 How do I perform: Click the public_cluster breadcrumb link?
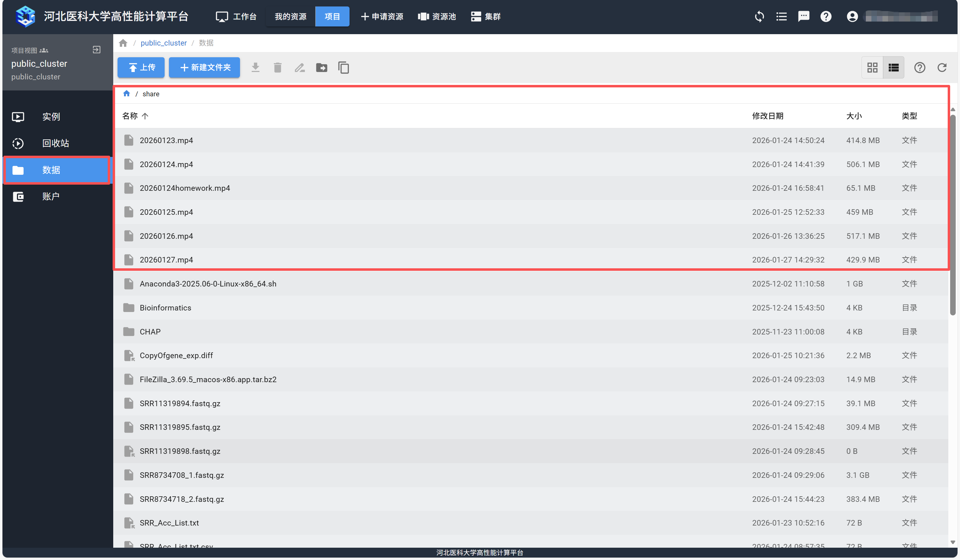(x=163, y=43)
